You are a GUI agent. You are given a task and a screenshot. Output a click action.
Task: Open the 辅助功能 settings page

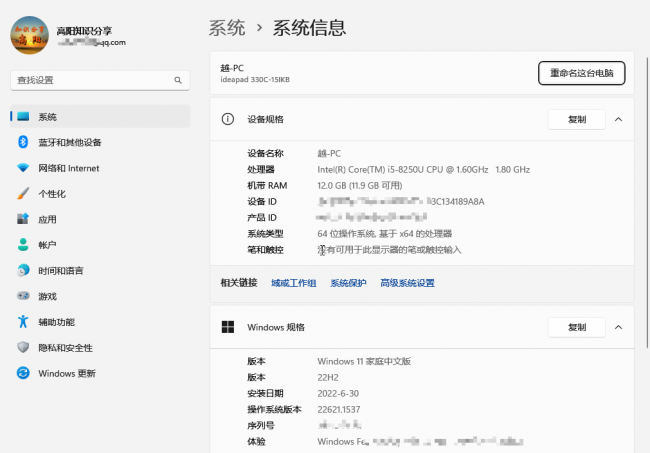click(100, 322)
